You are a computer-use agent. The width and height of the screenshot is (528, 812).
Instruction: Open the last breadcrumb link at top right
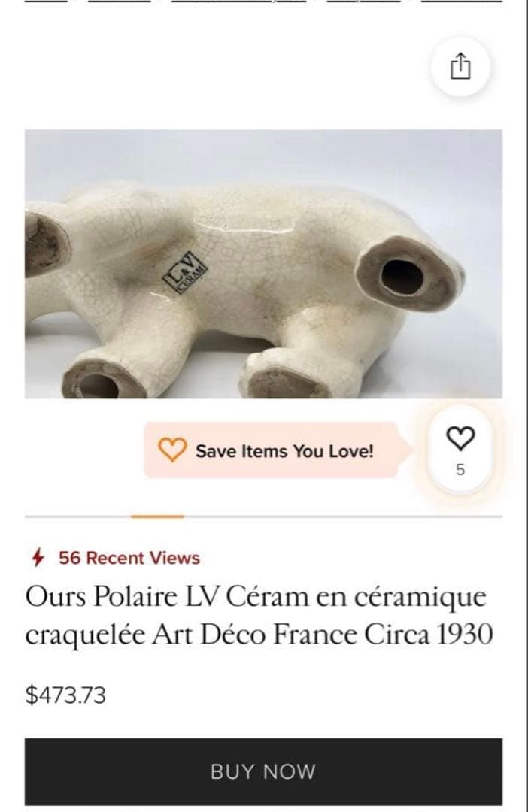tap(462, 1)
